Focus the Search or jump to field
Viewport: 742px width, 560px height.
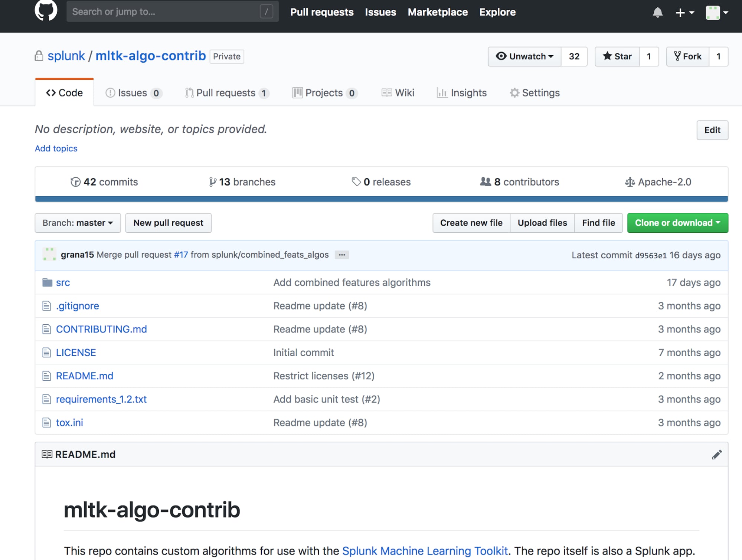(173, 12)
